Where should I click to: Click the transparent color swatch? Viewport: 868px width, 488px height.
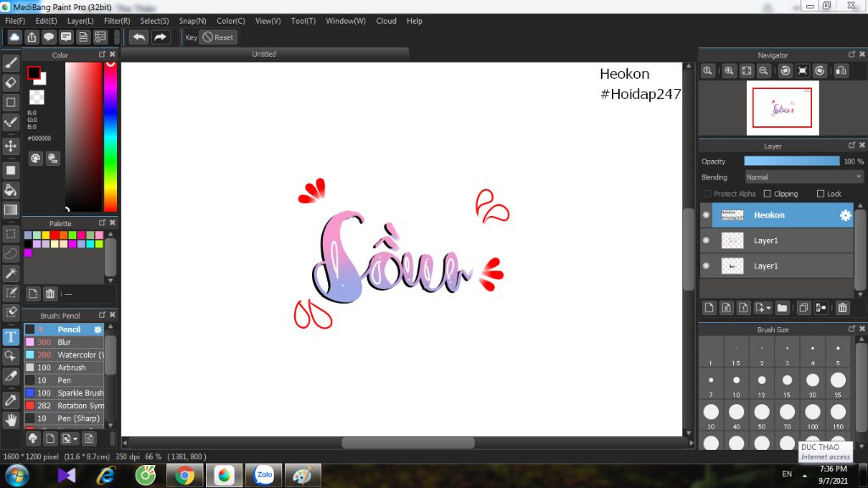pyautogui.click(x=36, y=97)
